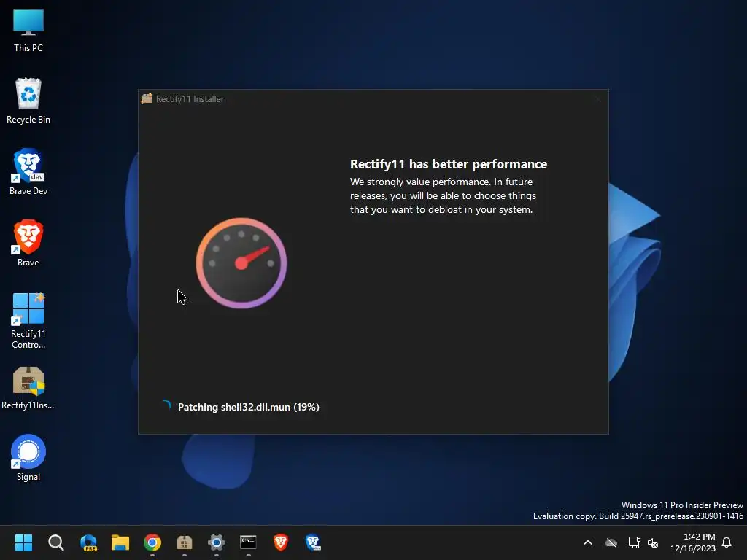This screenshot has height=560, width=747.
Task: Click the OneDrive cloud tray icon
Action: click(611, 542)
